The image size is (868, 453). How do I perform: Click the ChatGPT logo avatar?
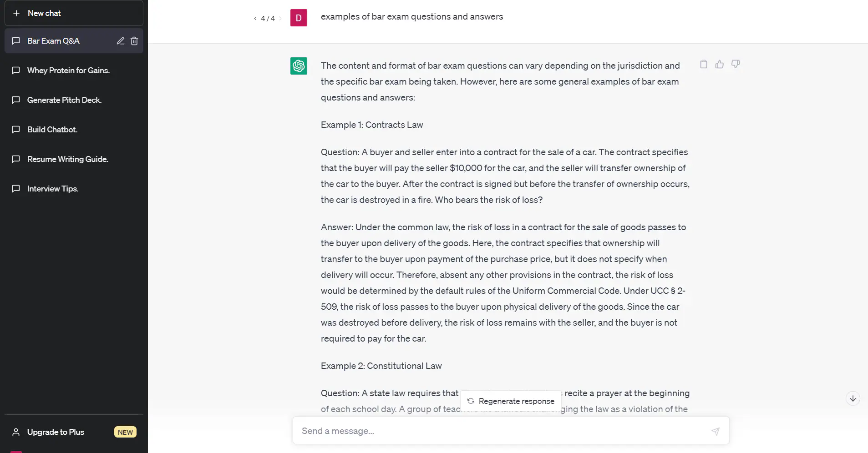[x=299, y=66]
